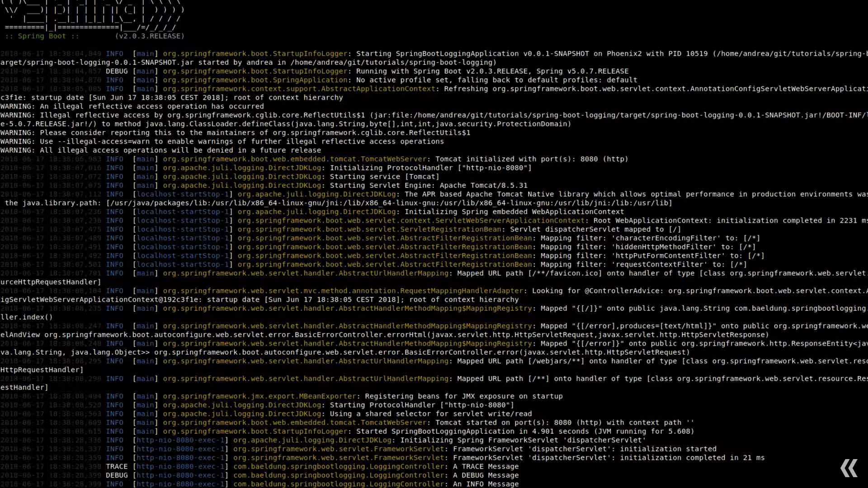
Task: Click 'WARNING: All illegal access operations' line
Action: click(160, 150)
